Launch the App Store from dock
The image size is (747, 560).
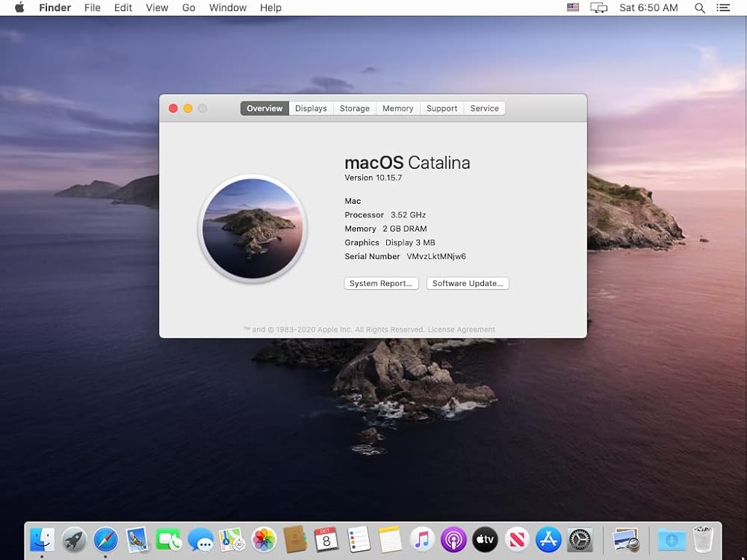548,539
